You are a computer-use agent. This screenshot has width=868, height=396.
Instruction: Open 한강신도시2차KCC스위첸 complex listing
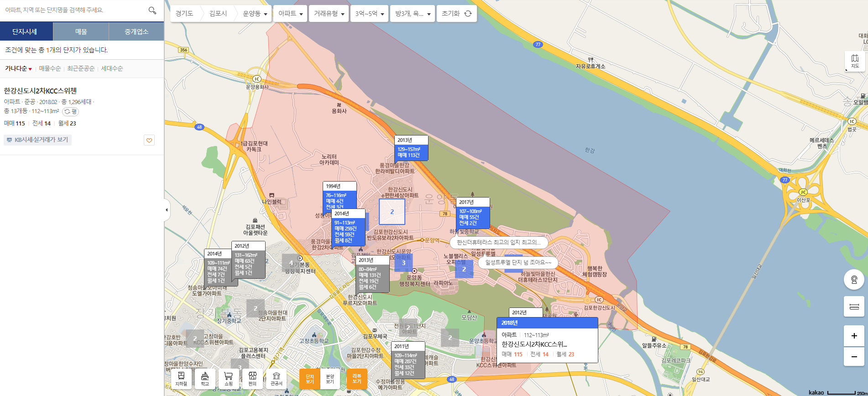tap(40, 91)
